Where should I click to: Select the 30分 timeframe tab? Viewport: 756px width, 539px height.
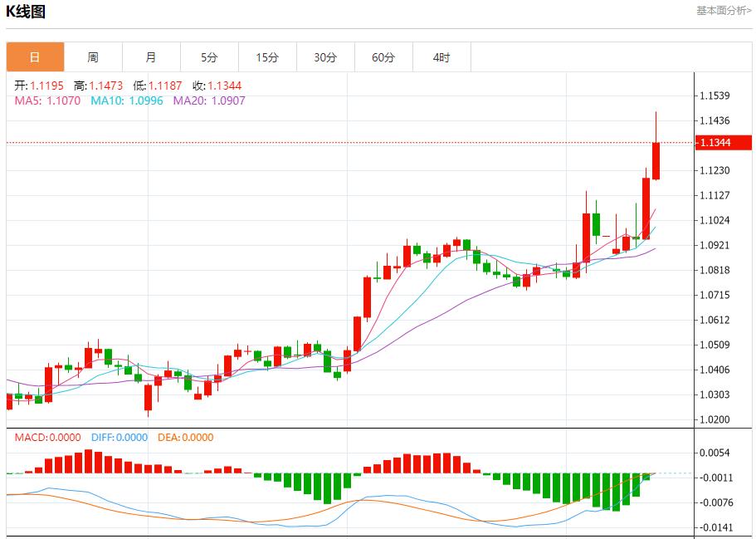pos(325,56)
